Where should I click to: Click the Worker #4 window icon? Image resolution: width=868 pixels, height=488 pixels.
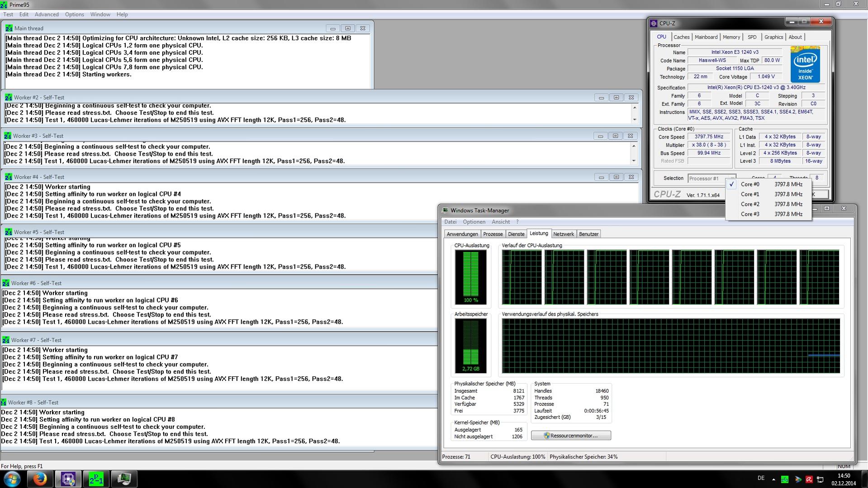click(x=9, y=177)
